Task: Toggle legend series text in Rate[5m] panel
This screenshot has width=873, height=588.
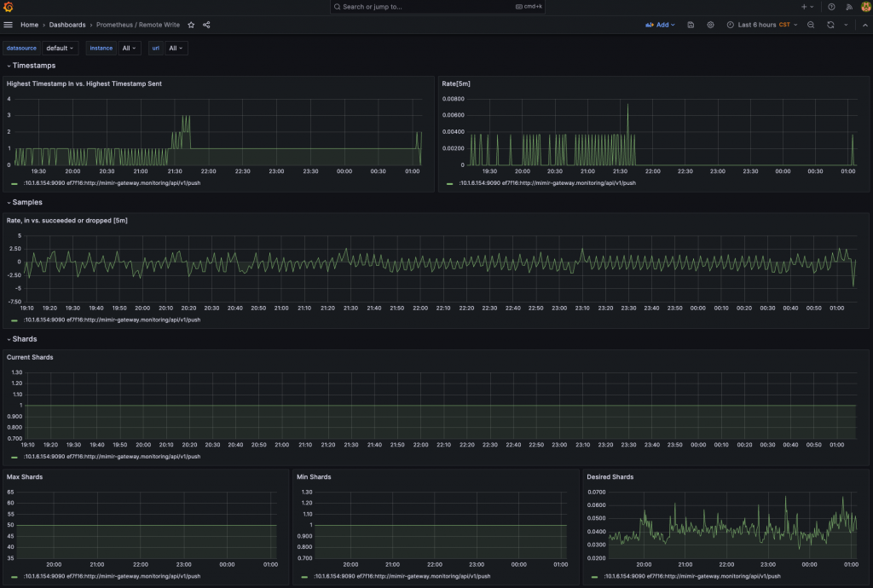Action: [x=547, y=183]
